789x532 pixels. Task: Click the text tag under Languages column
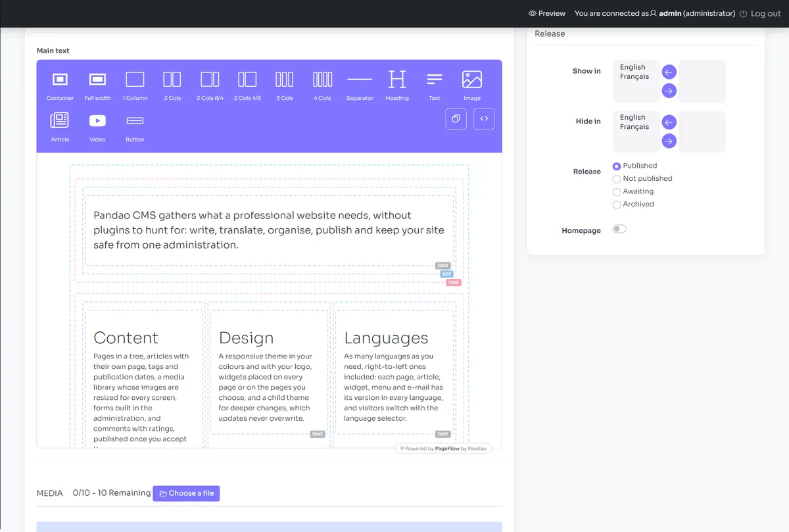click(442, 434)
